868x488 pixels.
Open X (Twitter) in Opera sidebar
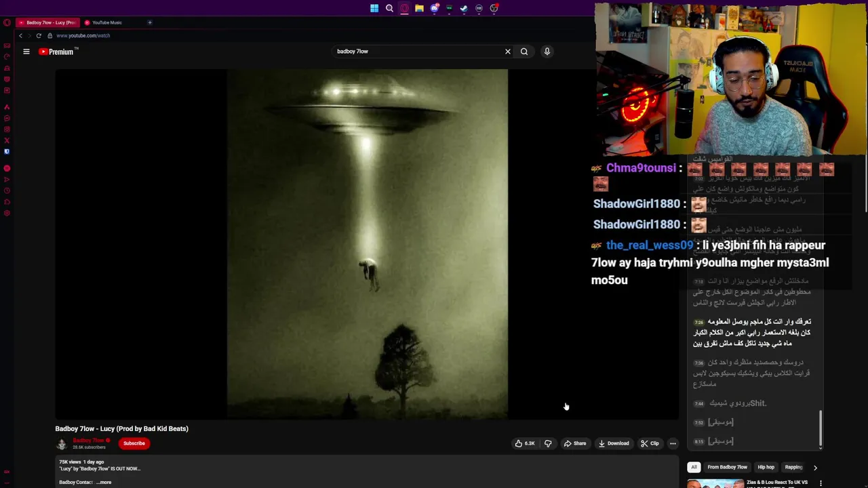click(7, 140)
